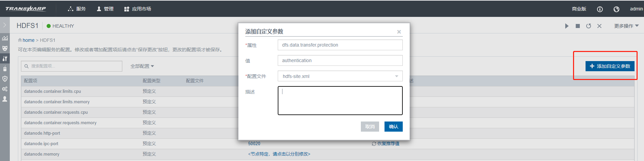Click the 50020 value
Screen dimensions: 644x161
click(254, 143)
